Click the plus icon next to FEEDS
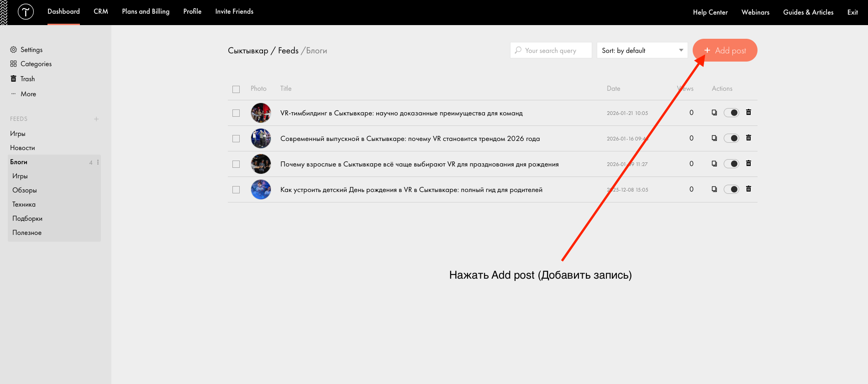This screenshot has height=384, width=868. click(x=96, y=119)
